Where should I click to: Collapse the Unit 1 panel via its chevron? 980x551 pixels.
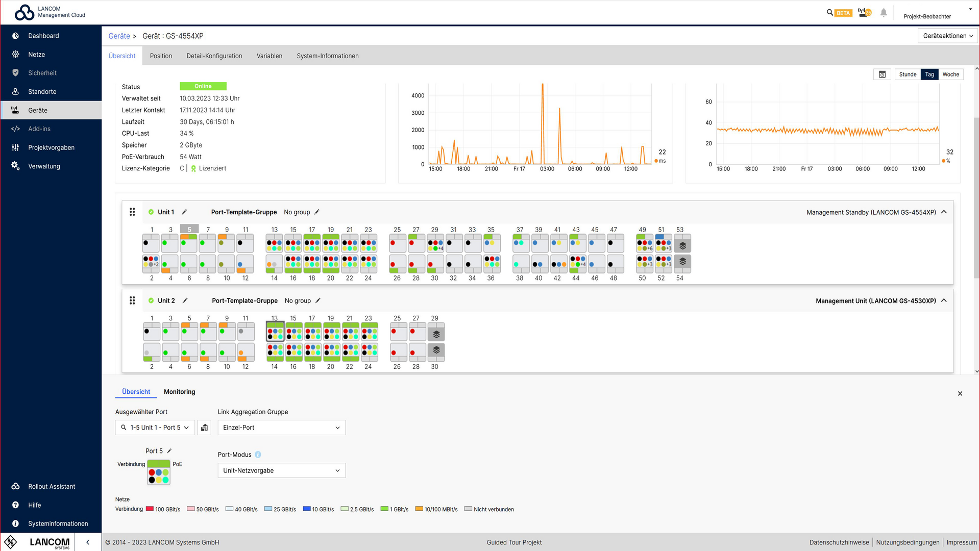(x=944, y=211)
